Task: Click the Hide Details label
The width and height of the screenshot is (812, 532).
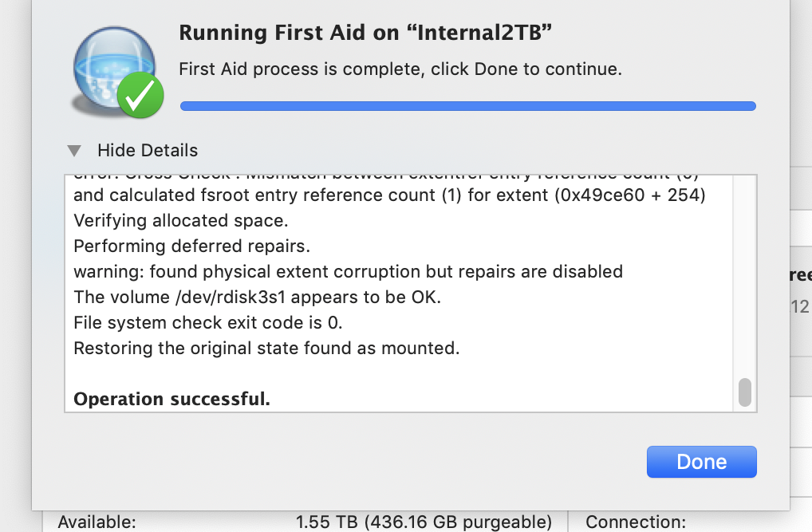Action: (148, 150)
